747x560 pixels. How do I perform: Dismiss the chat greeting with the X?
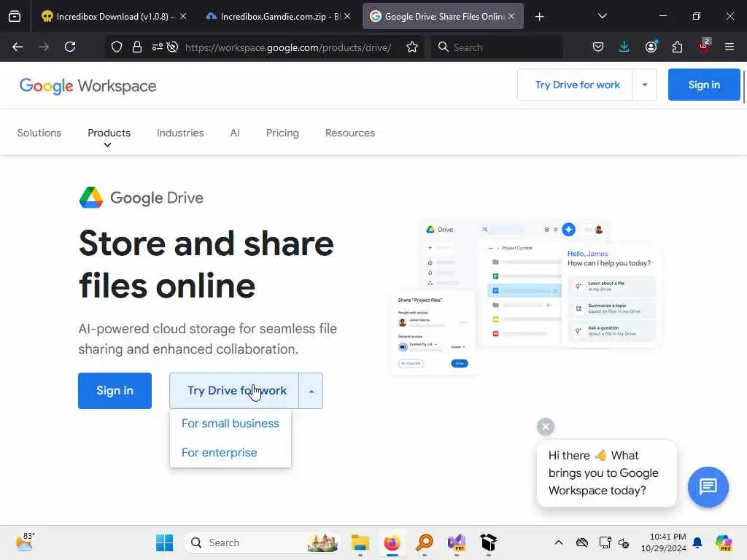click(x=546, y=426)
